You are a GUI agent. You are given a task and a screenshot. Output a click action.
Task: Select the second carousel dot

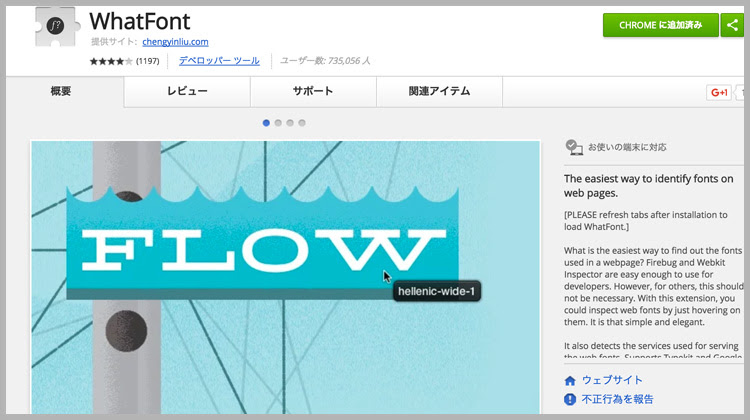click(278, 123)
